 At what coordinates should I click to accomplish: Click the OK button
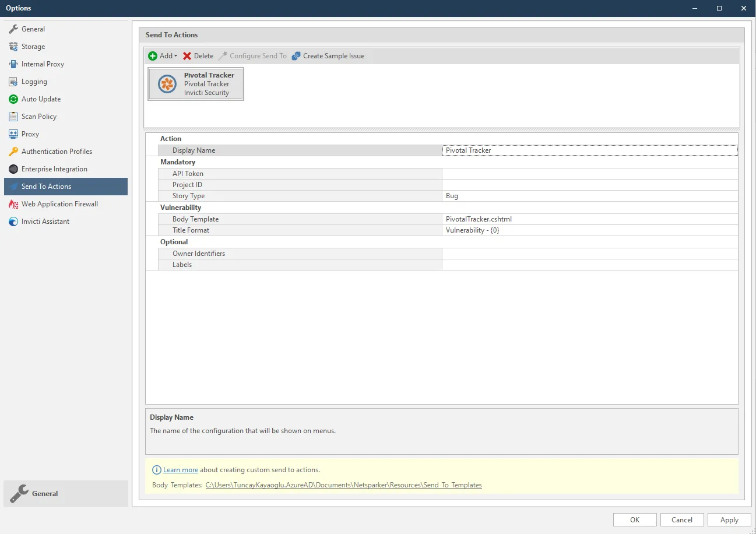click(x=634, y=519)
